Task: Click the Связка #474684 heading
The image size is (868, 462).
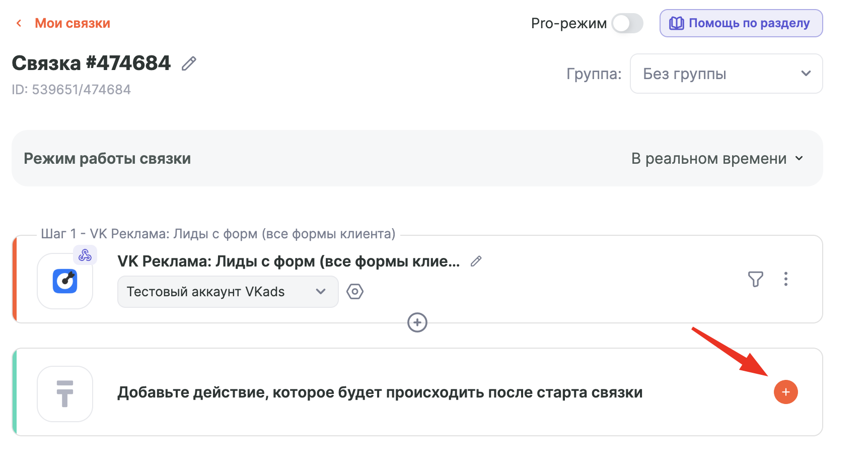Action: [x=91, y=63]
